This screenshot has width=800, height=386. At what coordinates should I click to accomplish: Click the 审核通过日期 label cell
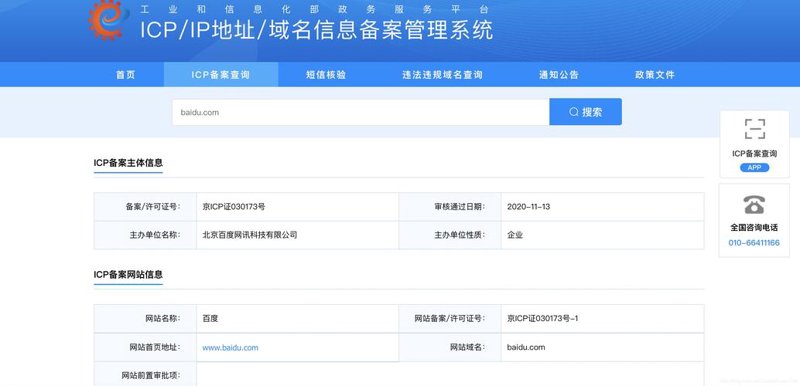coord(449,207)
